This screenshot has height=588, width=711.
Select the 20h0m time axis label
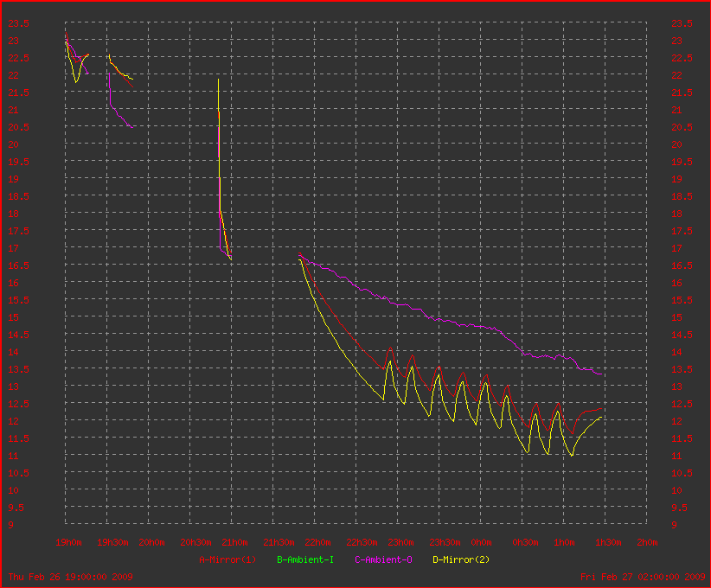[151, 543]
